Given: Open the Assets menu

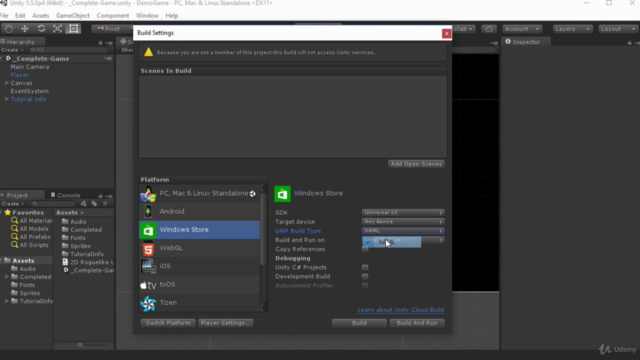Looking at the screenshot, I should (40, 16).
